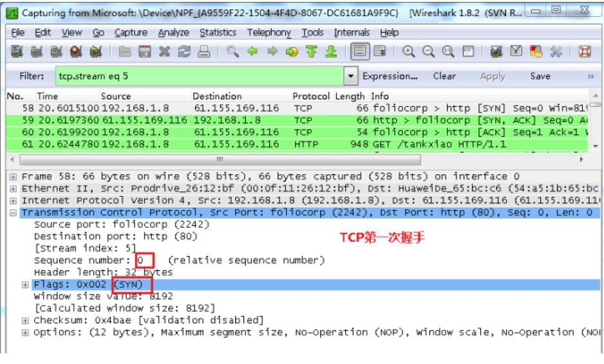Restart the running capture icon

(x=95, y=51)
